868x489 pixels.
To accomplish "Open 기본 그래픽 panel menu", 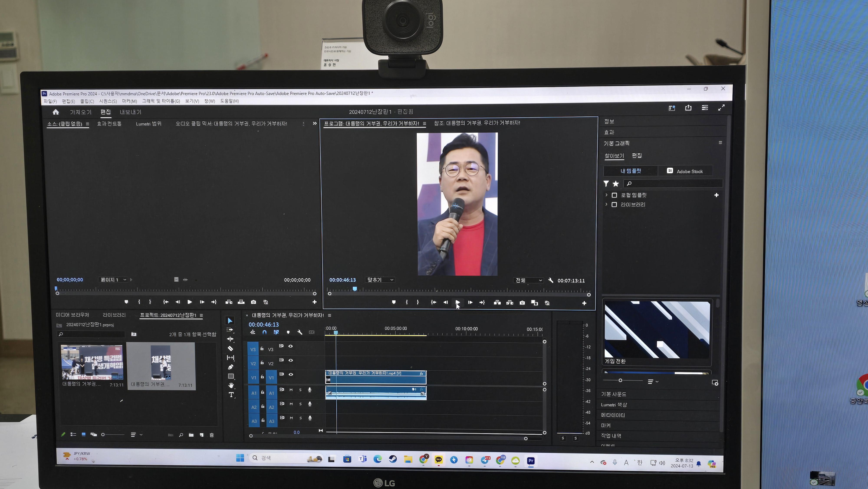I will (720, 143).
